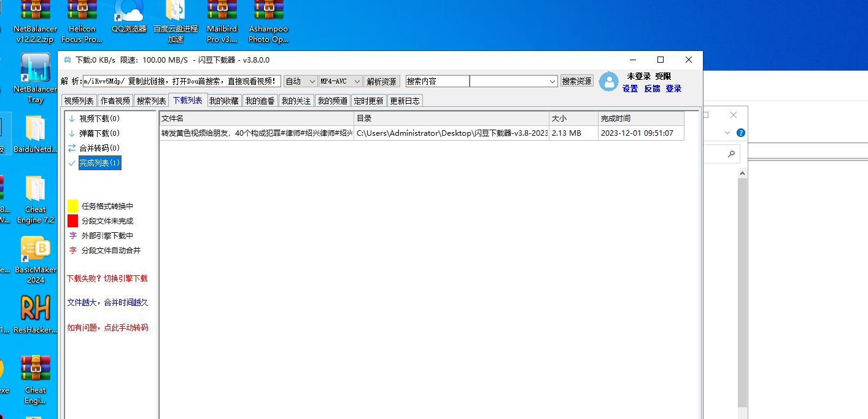868x419 pixels.
Task: Switch to 定时更新 tab
Action: pos(369,101)
